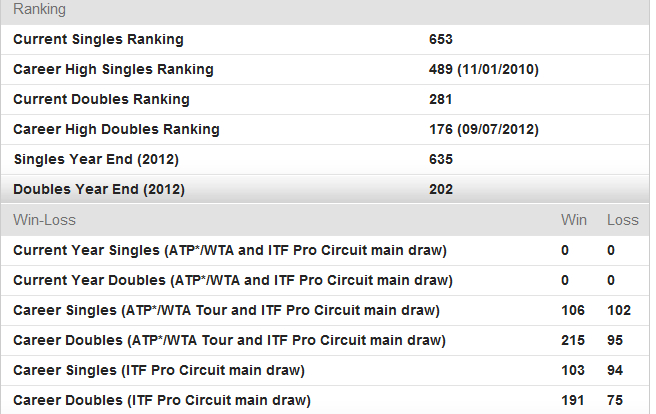Click the Career Singles ATP/WTA Tour win count 106
656x414 pixels.
coord(574,310)
